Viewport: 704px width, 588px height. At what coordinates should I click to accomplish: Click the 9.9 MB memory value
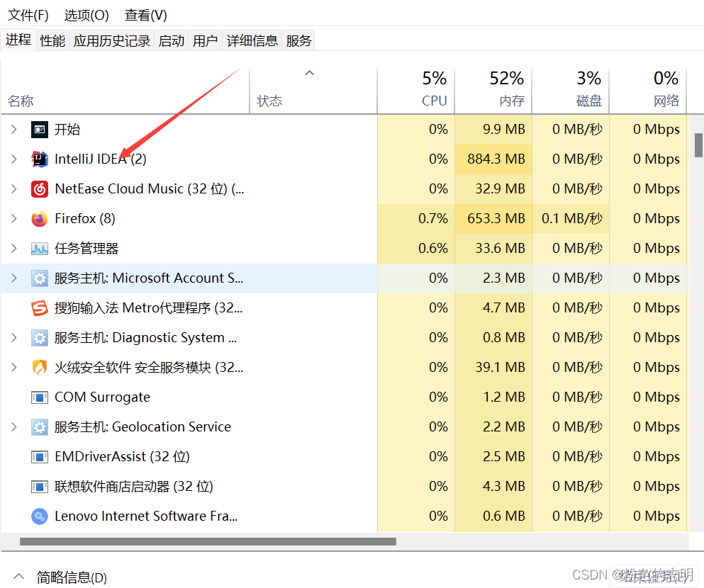click(504, 130)
